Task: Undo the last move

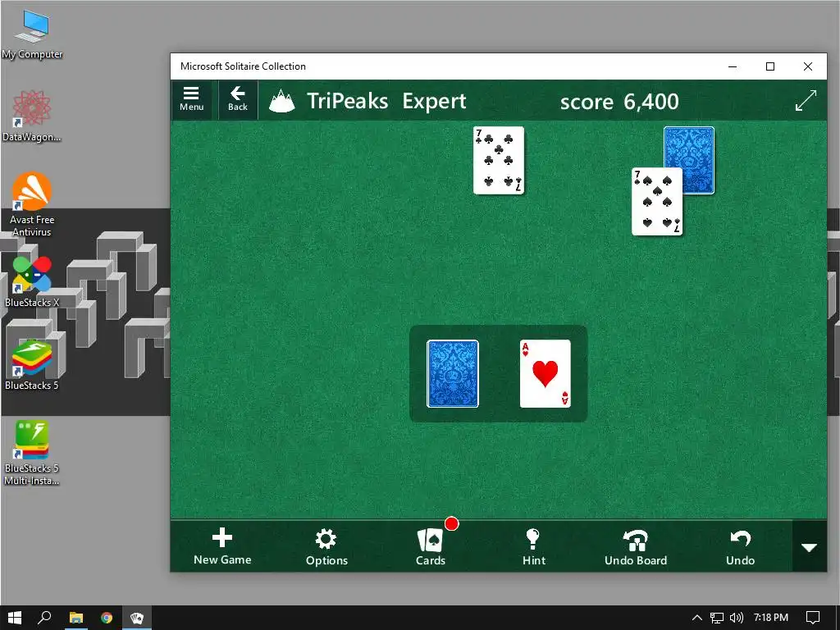Action: (x=740, y=547)
